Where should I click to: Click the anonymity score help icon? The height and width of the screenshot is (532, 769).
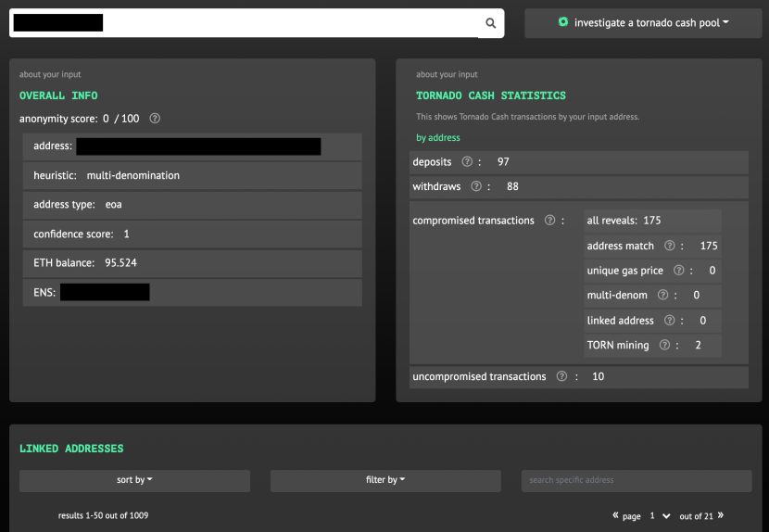pos(155,119)
